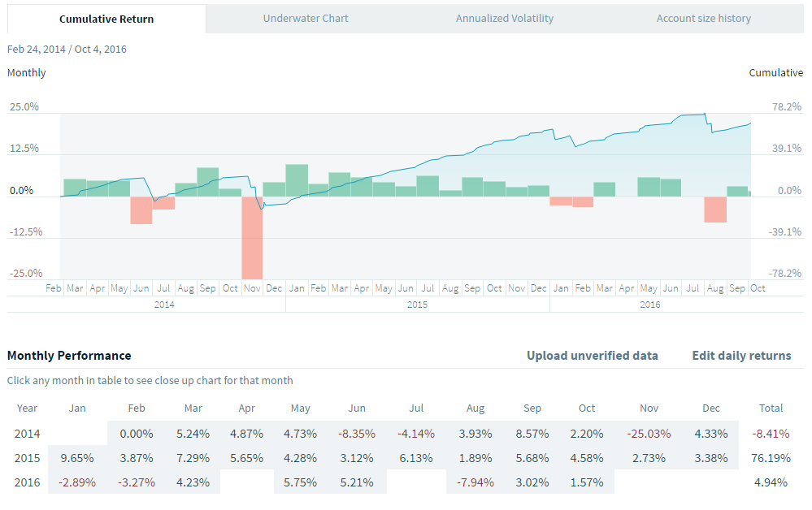Viewport: 812px width, 510px height.
Task: Open January 2015 cell showing 9.65%
Action: (80, 458)
